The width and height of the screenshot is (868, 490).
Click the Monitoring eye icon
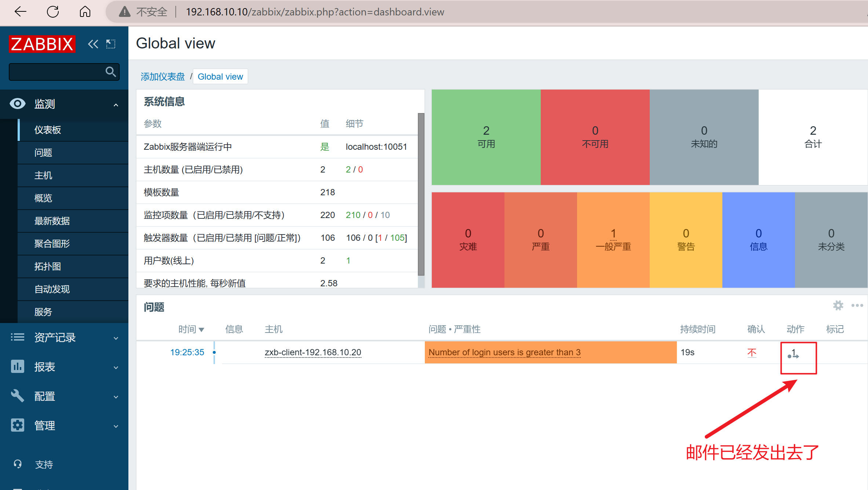click(x=17, y=104)
